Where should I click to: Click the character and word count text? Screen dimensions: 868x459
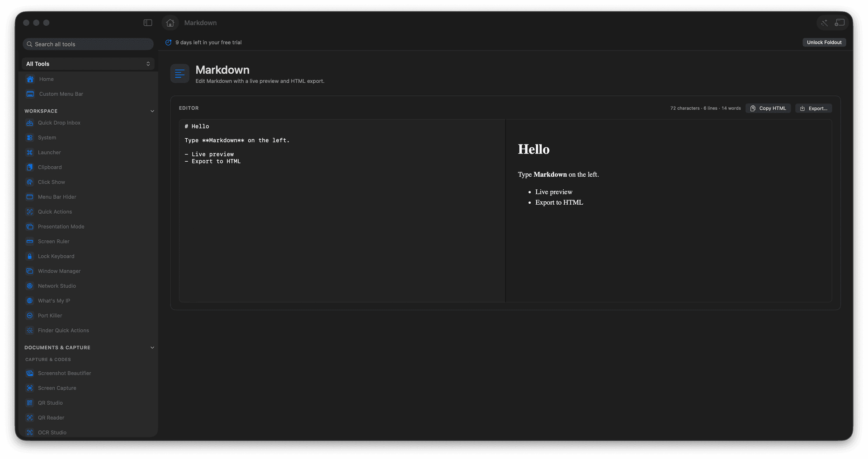click(x=705, y=108)
